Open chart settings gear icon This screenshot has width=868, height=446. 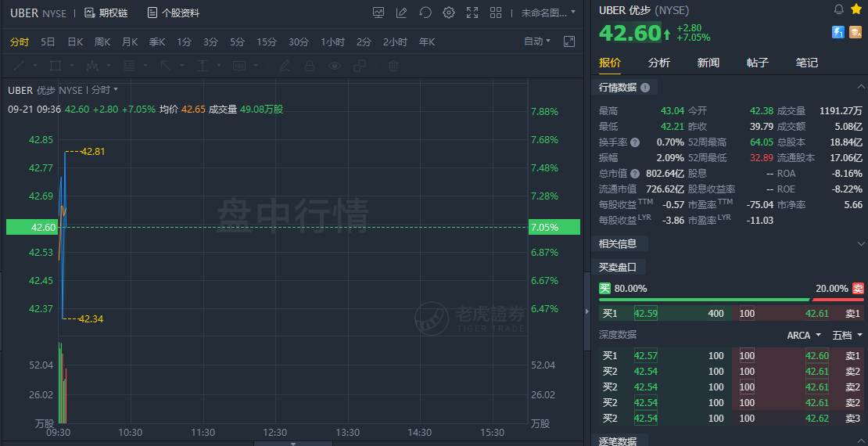point(449,13)
